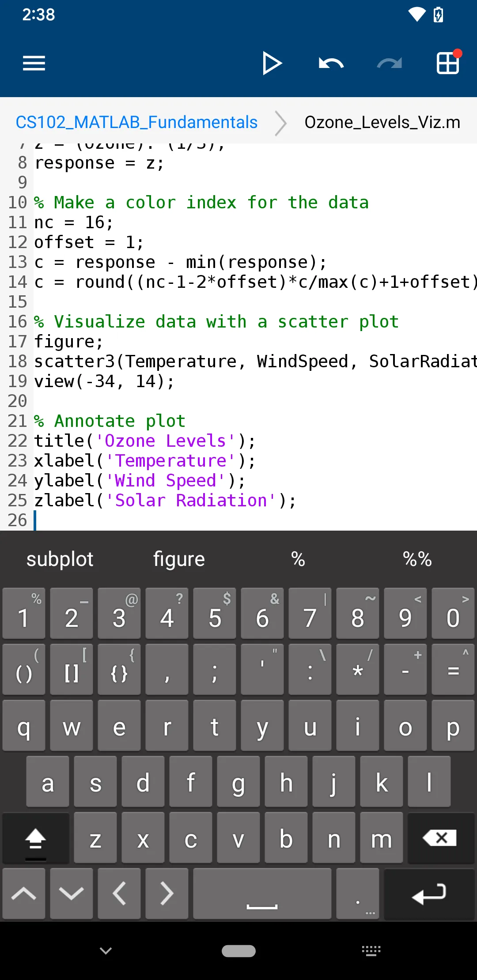Move cursor up with up arrow key
The image size is (477, 980).
pyautogui.click(x=24, y=893)
